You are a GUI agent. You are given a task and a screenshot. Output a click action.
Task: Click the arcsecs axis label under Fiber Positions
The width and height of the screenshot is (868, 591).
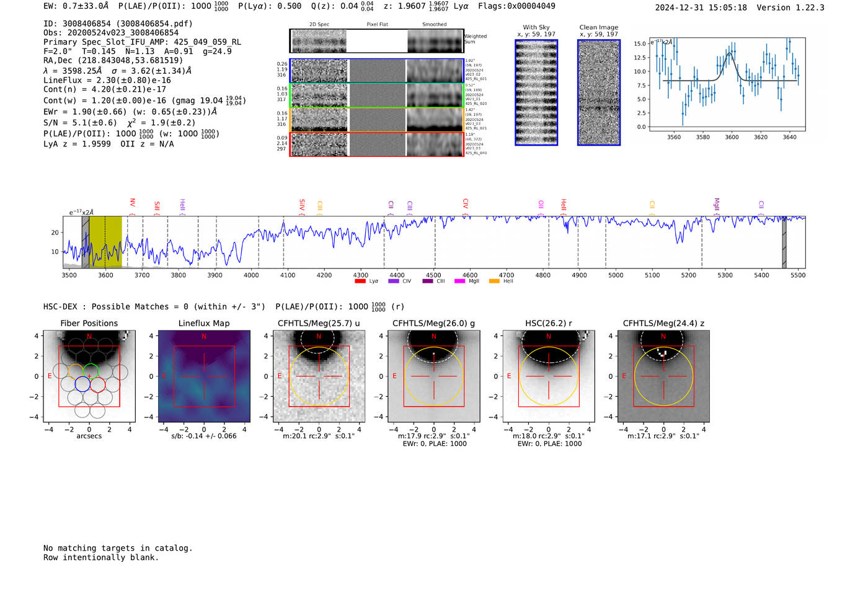[89, 436]
